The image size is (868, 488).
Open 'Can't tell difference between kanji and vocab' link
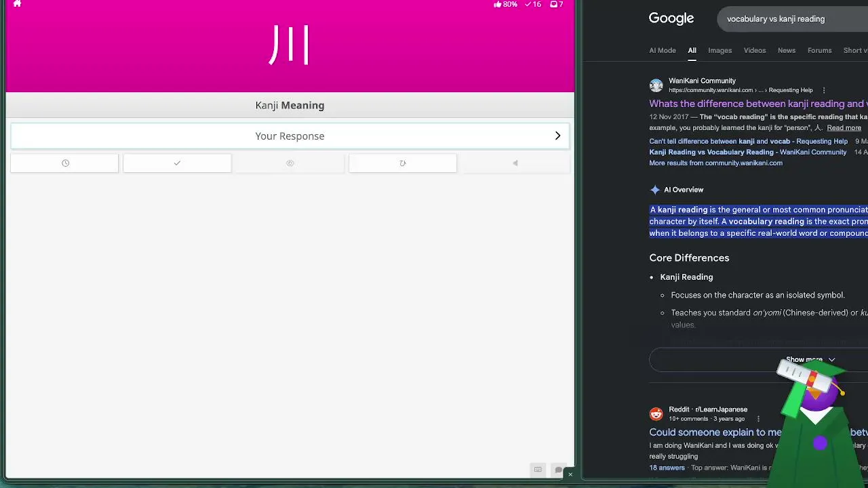coord(748,141)
